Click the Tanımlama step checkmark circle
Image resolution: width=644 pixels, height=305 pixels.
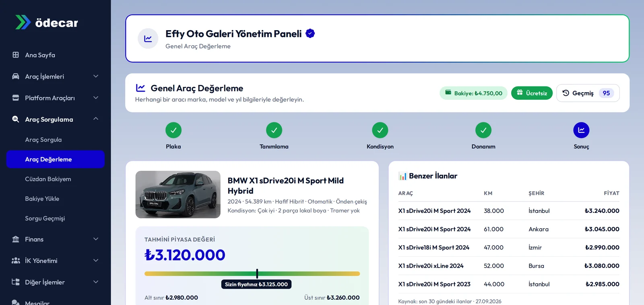274,130
